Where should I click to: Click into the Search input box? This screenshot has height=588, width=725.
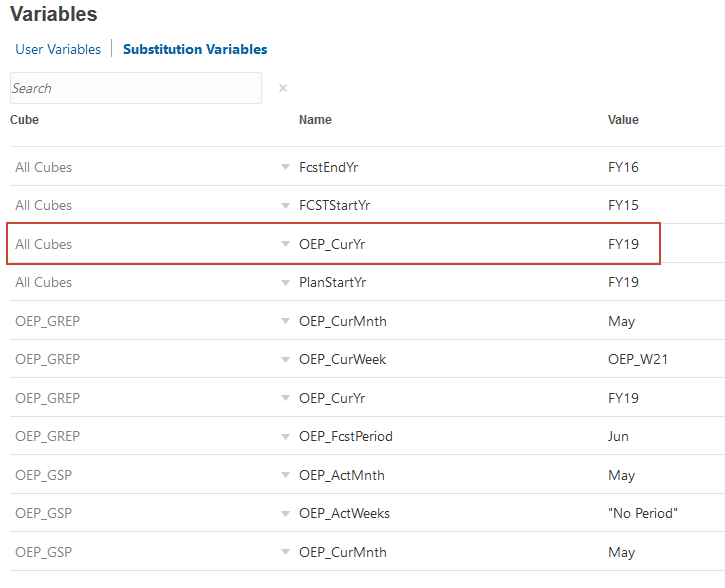136,88
